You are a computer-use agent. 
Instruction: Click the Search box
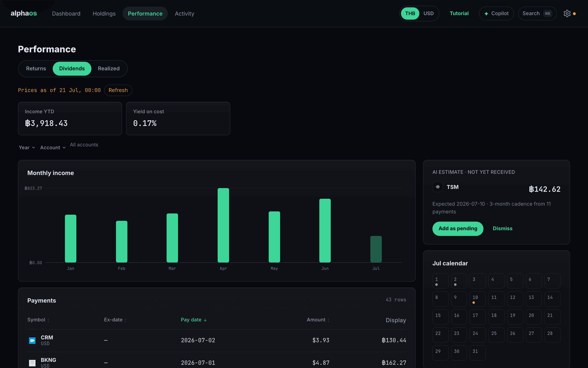537,14
